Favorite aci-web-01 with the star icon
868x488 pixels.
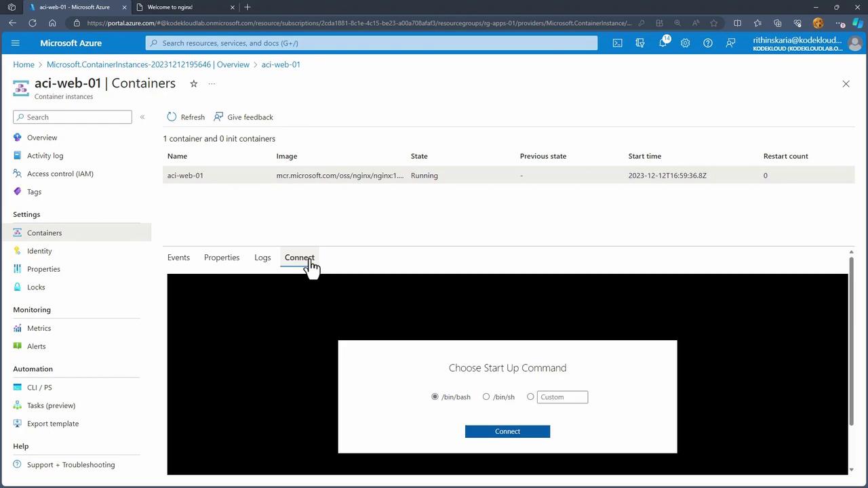tap(193, 83)
